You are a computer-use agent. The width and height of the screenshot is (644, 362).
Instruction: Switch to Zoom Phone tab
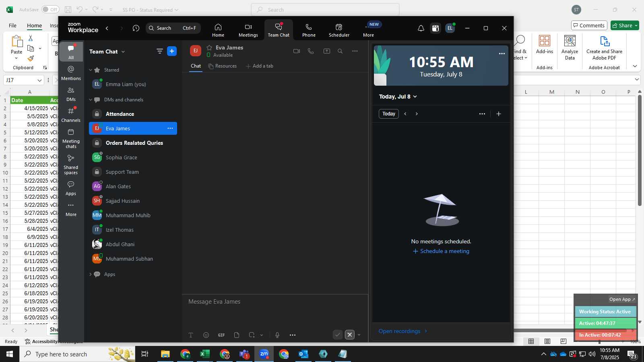[x=309, y=30]
